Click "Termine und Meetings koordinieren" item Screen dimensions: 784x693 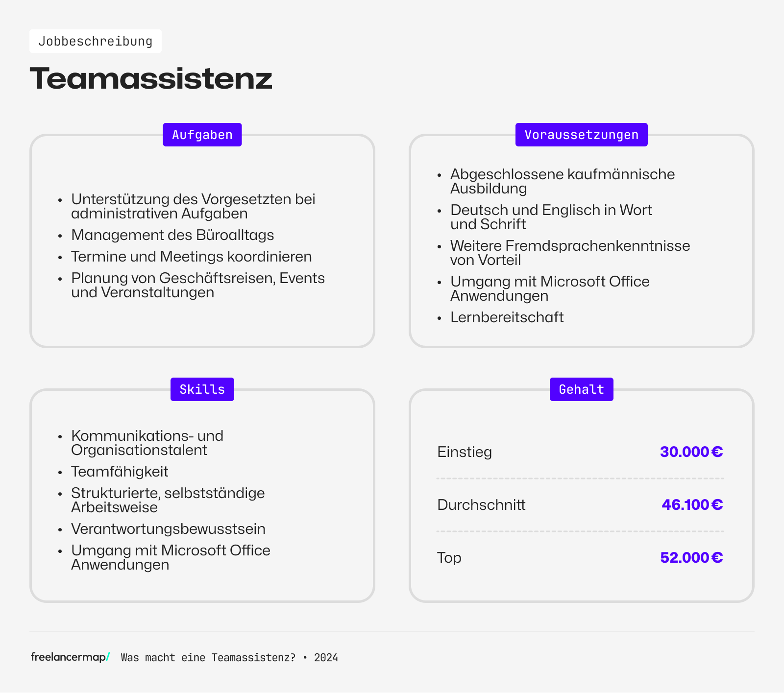(x=192, y=257)
